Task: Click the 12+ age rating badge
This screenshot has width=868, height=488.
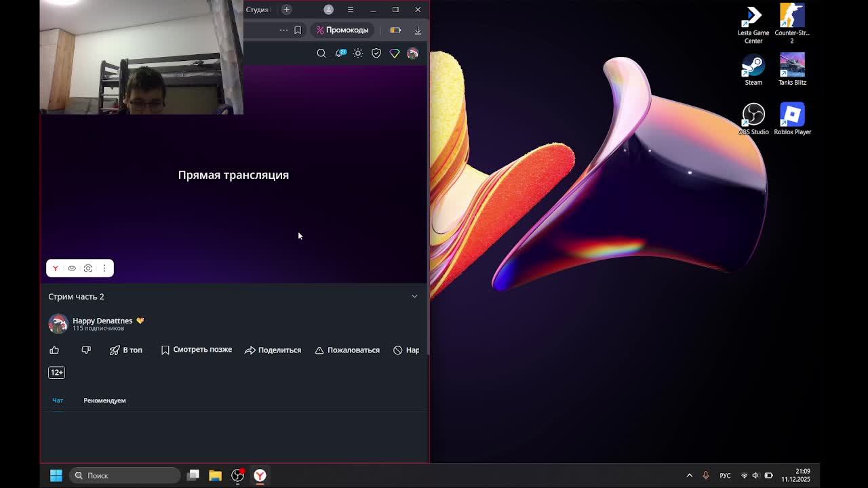Action: (56, 372)
